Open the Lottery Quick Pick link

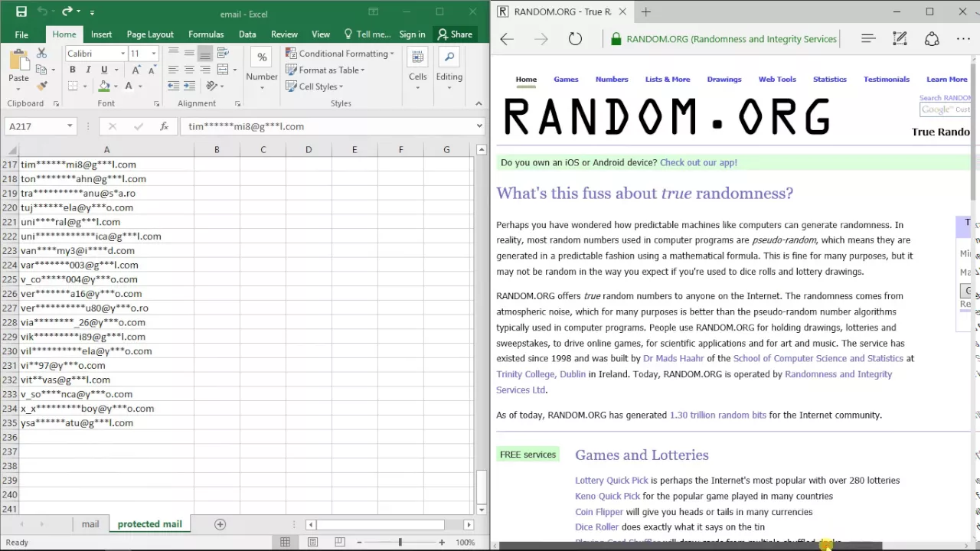click(612, 481)
